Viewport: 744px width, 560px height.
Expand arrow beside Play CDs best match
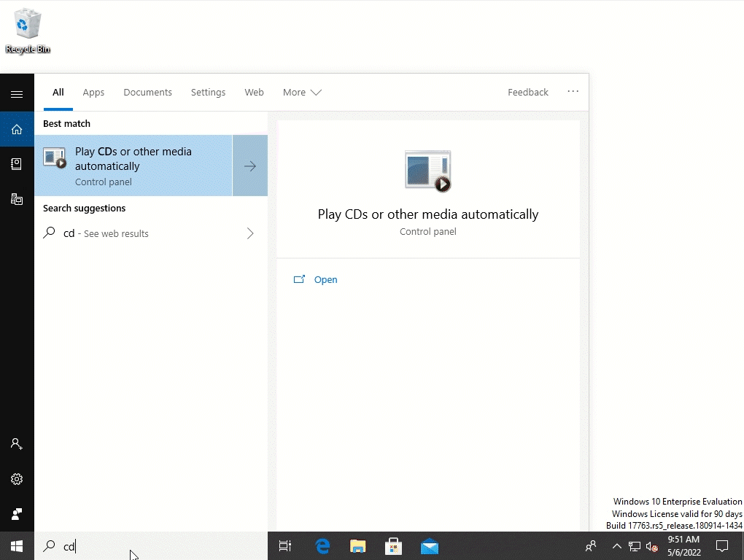click(x=250, y=166)
